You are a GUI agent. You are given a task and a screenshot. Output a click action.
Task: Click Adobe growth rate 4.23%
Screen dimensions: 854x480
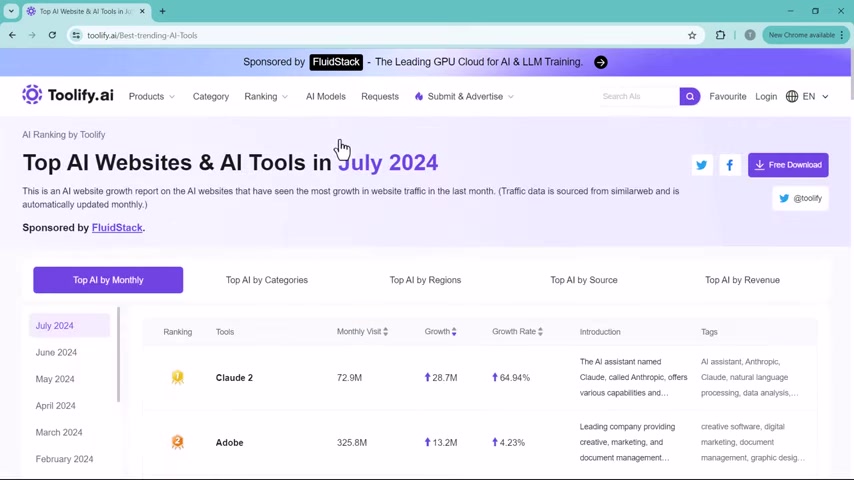pyautogui.click(x=508, y=442)
